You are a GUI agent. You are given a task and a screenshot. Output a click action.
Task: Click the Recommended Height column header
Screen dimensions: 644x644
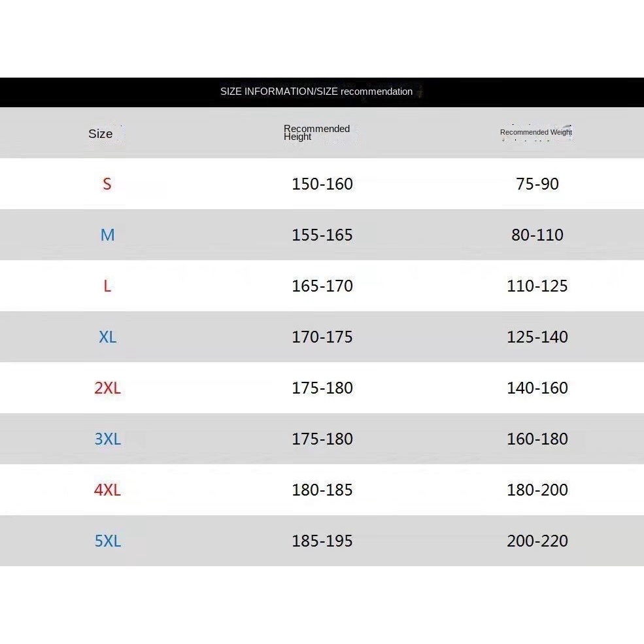tap(316, 133)
